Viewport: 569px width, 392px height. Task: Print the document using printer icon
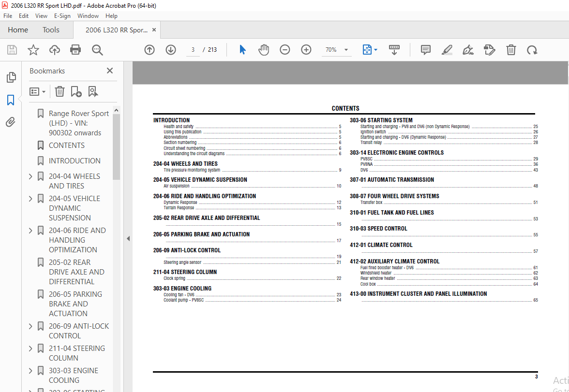pos(75,50)
